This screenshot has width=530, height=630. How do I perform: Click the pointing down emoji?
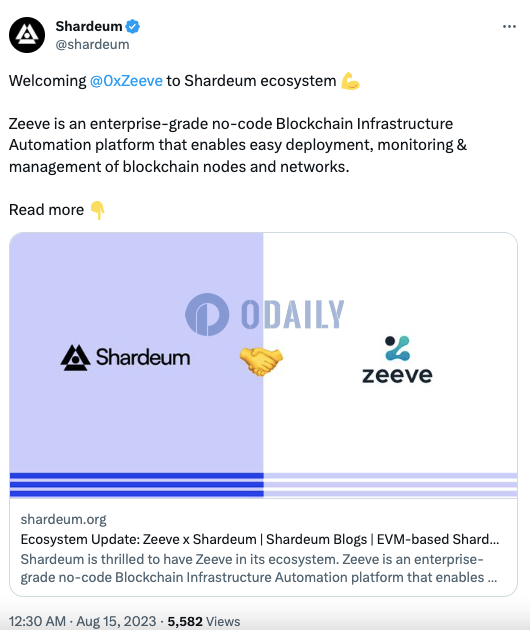coord(97,210)
